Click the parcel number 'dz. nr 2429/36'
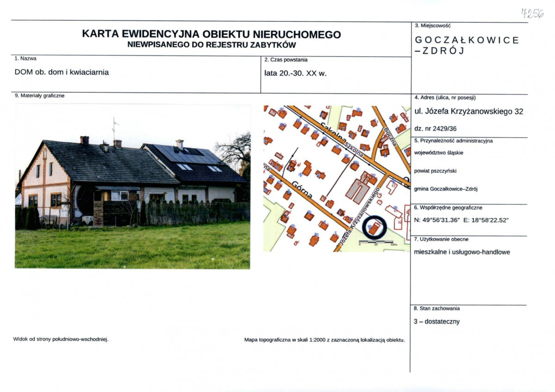Image resolution: width=555 pixels, height=392 pixels. pyautogui.click(x=436, y=129)
